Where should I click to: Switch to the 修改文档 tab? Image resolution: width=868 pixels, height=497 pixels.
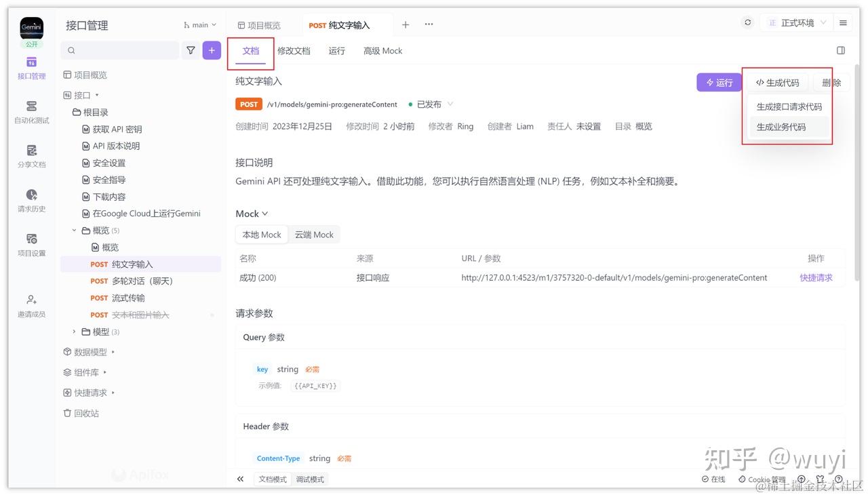pos(294,50)
